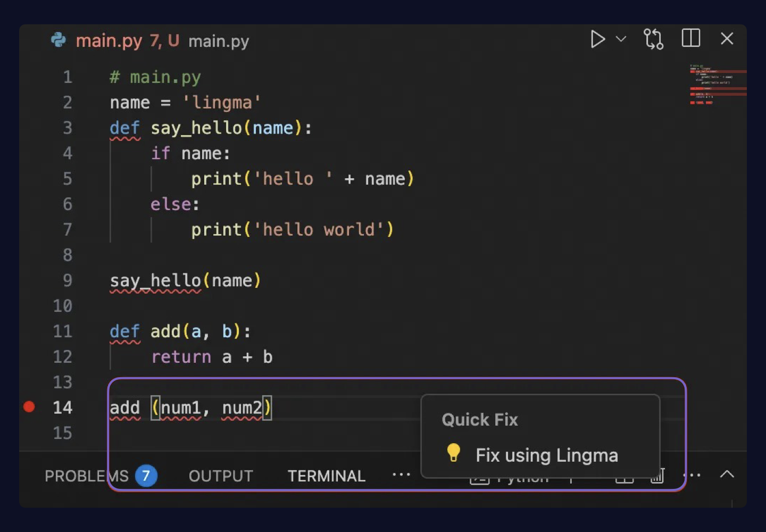Click line number 2 in the gutter

tap(68, 102)
